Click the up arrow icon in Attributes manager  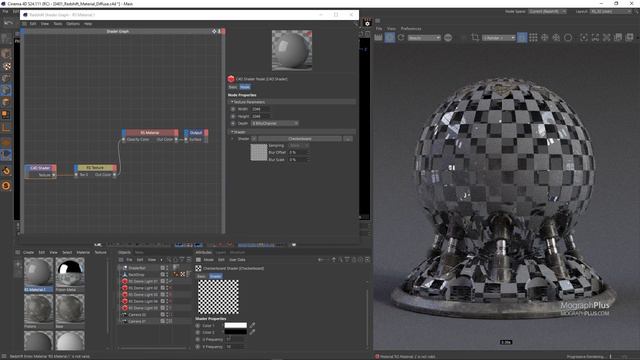tap(333, 260)
